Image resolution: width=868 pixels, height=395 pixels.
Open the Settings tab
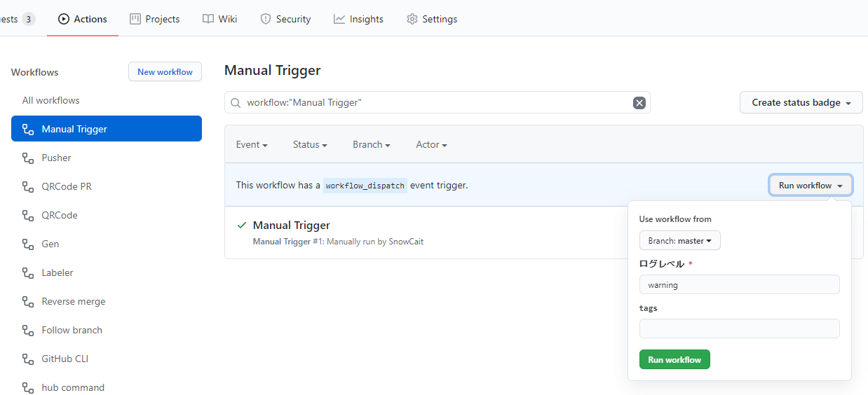point(432,19)
